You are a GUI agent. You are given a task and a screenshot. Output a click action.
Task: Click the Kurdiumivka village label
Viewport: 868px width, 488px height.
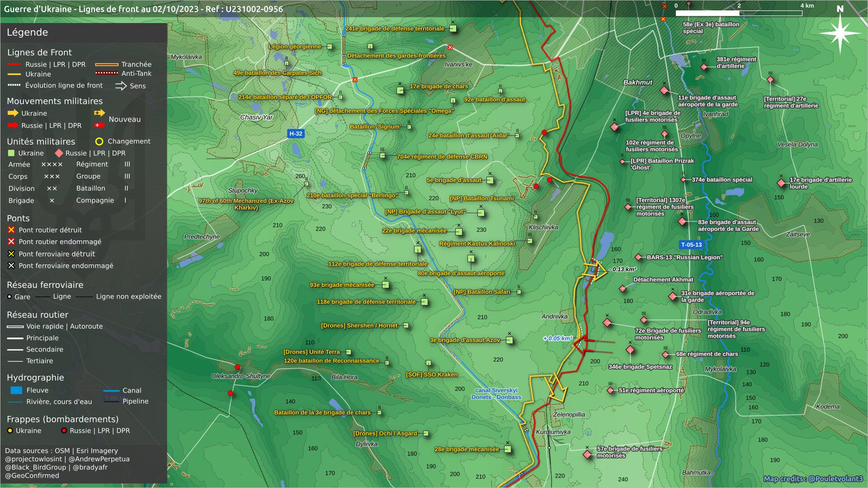[553, 432]
